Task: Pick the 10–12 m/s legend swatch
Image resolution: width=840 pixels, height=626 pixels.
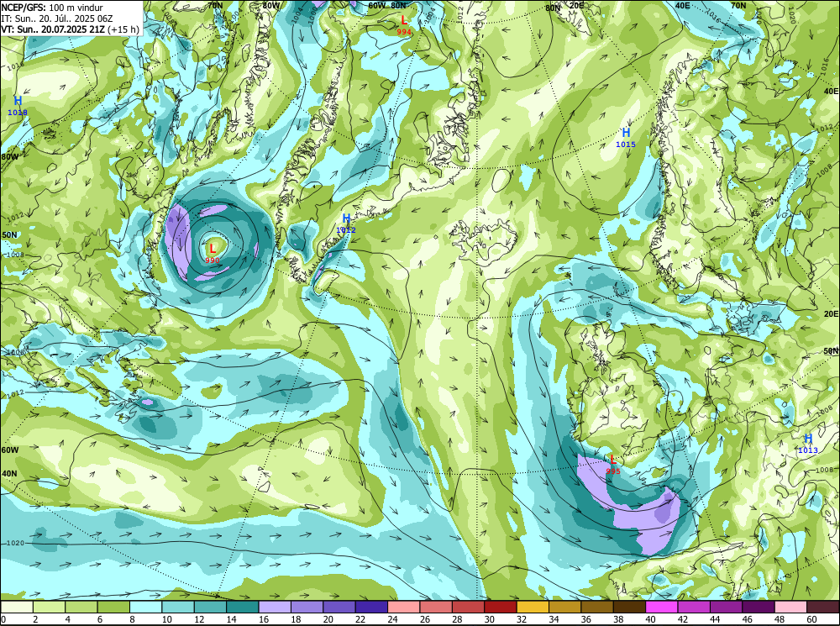Action: click(178, 607)
